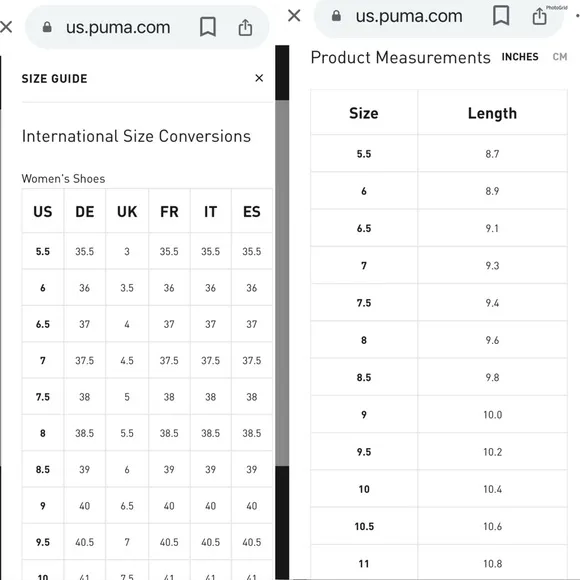Click the Size column header
The width and height of the screenshot is (580, 580).
364,113
